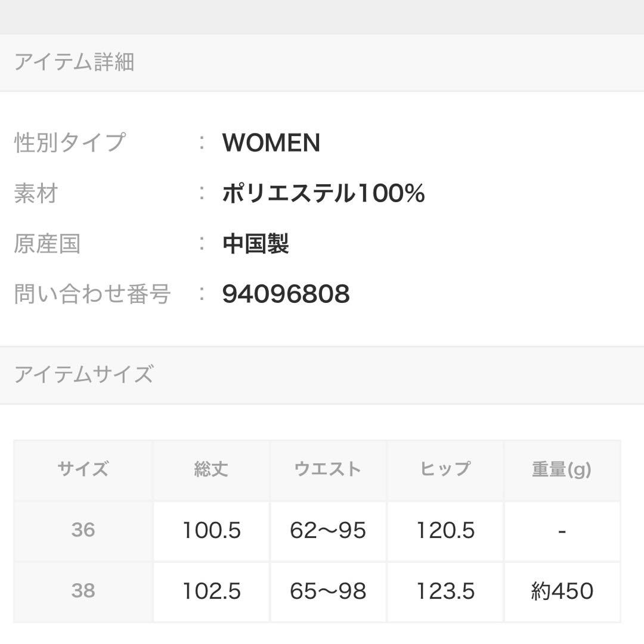
Task: Tap the アイテムサイズ section header
Action: coord(322,374)
